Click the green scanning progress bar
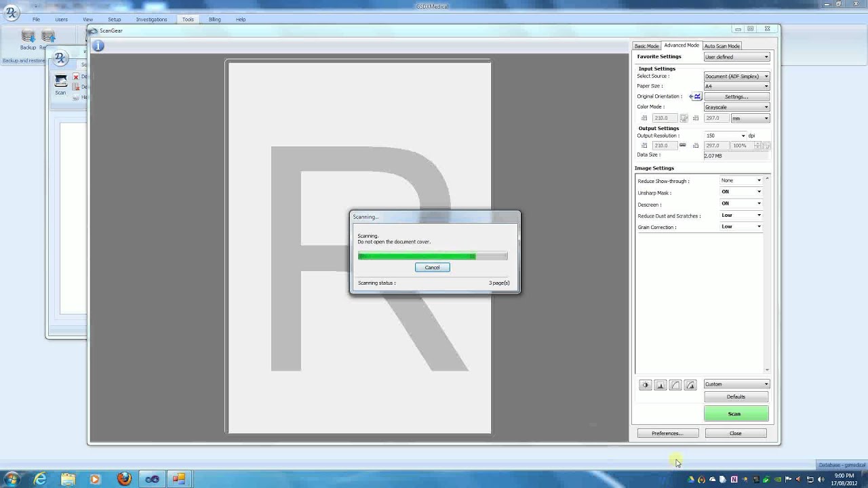Viewport: 868px width, 488px height. (x=433, y=256)
